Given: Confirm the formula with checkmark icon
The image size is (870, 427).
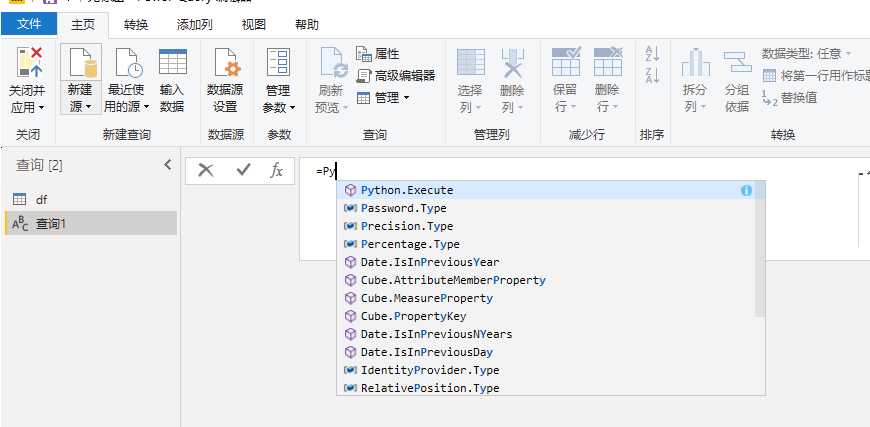Looking at the screenshot, I should coord(243,170).
